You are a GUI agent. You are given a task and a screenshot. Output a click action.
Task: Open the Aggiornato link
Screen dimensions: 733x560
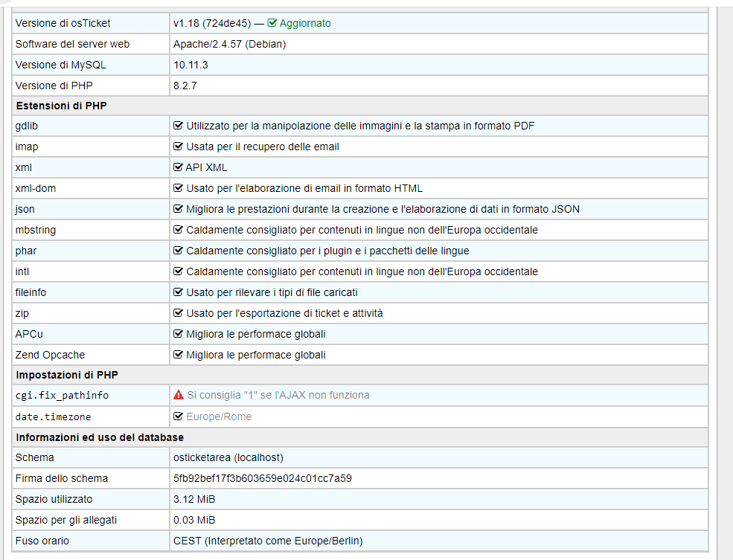[304, 23]
